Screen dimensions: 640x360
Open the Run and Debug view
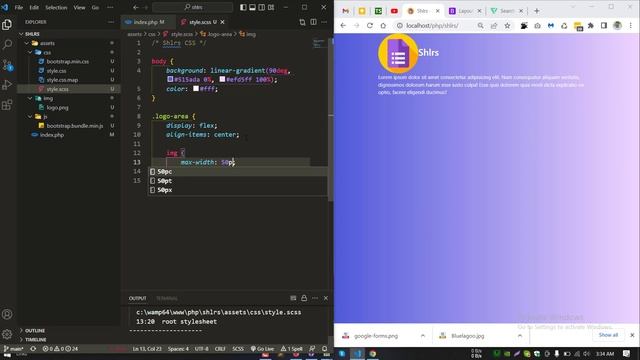7,84
